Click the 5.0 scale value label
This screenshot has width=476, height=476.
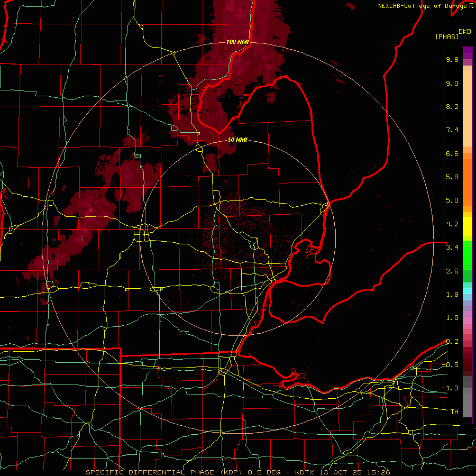pos(452,200)
